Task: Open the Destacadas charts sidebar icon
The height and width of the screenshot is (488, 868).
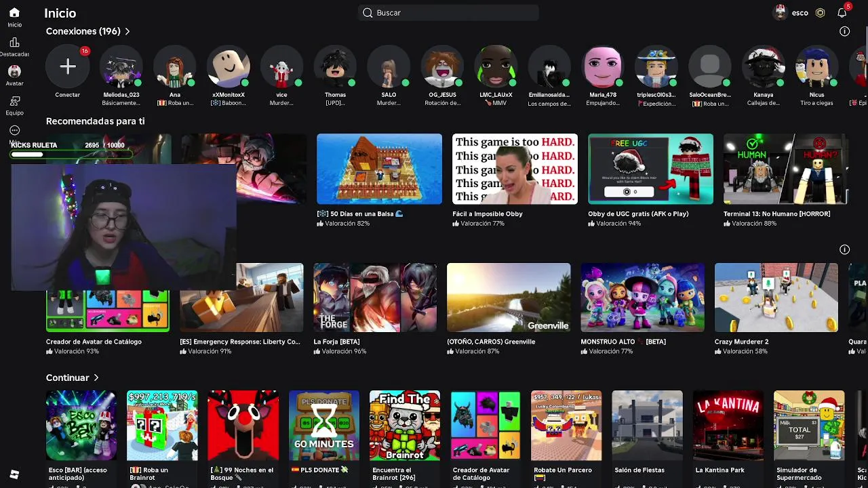Action: [14, 43]
